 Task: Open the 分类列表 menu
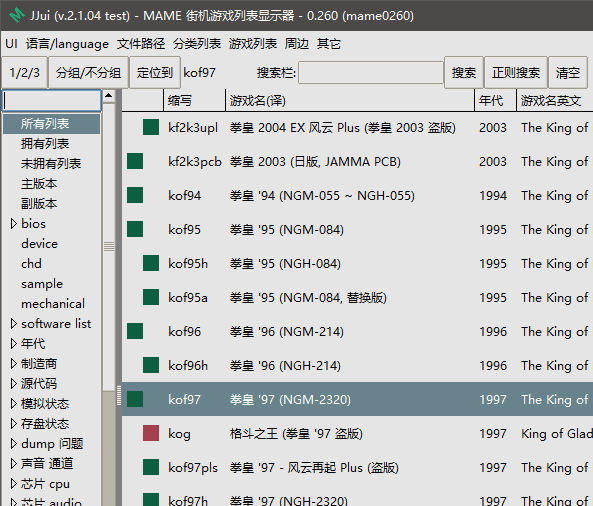197,44
